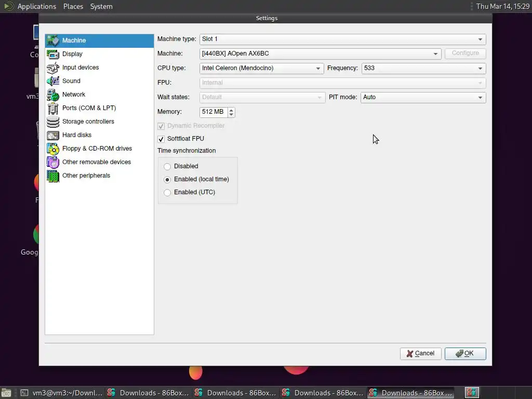Select Enabled (local time) radio button

click(x=167, y=179)
